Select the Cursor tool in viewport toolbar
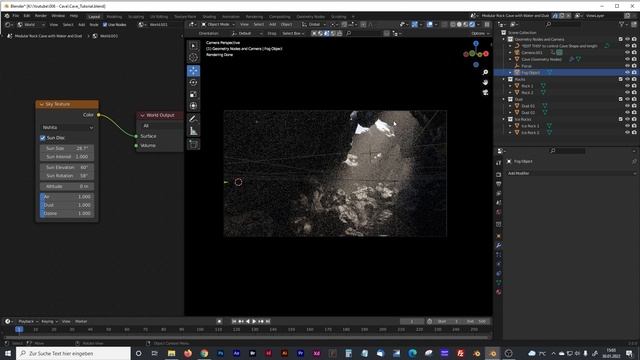640x360 pixels. pos(193,58)
